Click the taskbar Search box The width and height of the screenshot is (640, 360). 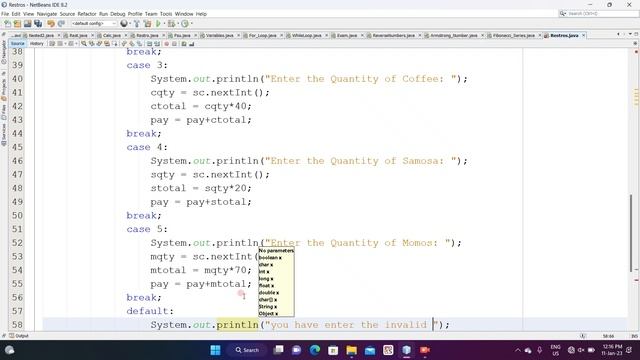(x=247, y=350)
